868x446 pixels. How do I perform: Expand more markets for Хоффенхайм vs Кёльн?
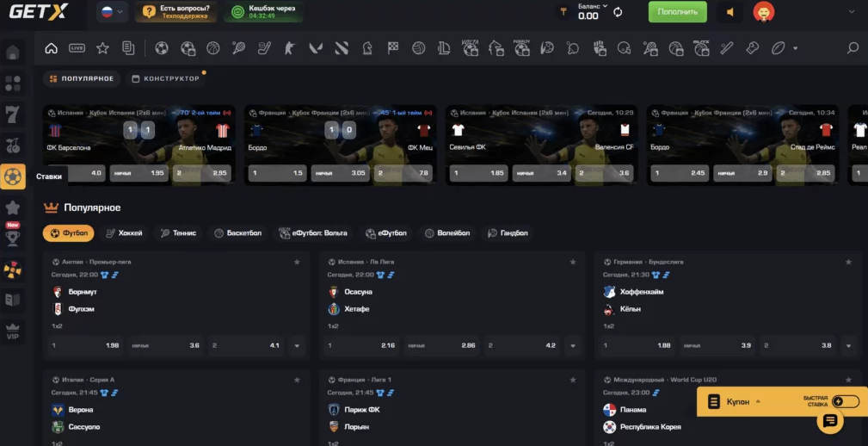coord(849,346)
